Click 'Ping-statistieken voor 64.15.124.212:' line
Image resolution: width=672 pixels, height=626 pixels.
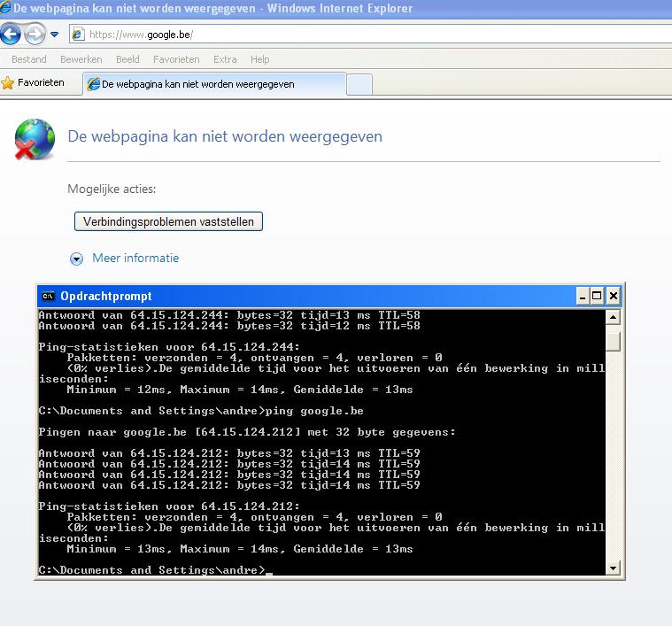[169, 506]
